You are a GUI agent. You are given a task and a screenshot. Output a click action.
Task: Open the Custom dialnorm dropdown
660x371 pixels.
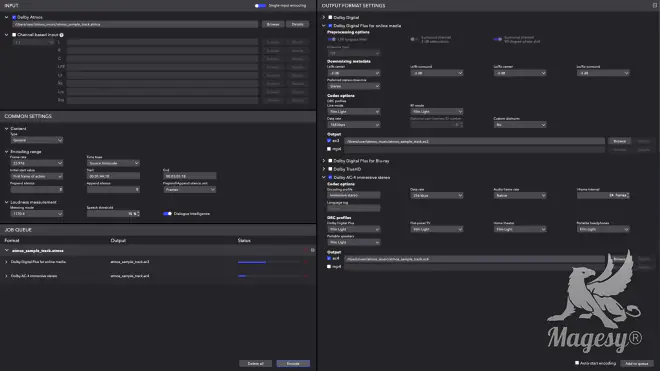(x=520, y=125)
